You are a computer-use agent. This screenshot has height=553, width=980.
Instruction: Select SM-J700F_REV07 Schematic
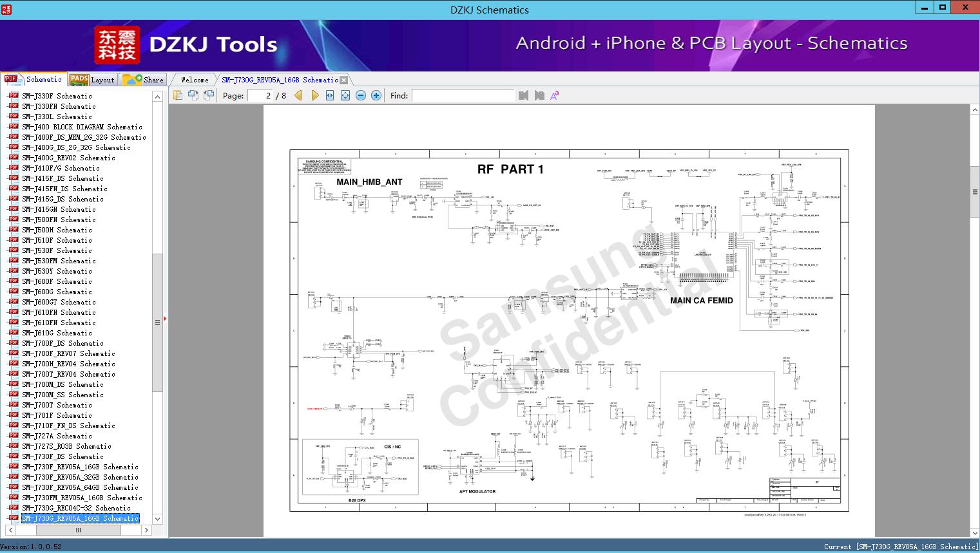tap(68, 353)
